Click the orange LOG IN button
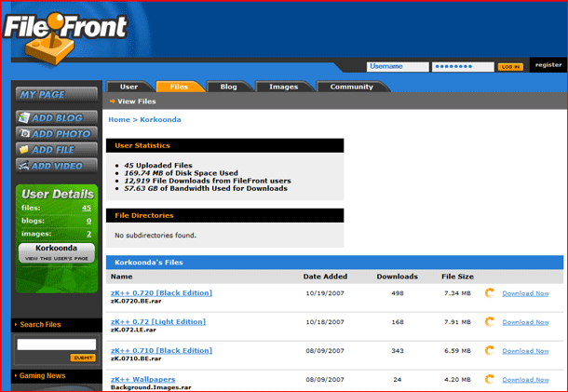Image resolution: width=568 pixels, height=392 pixels. point(510,67)
